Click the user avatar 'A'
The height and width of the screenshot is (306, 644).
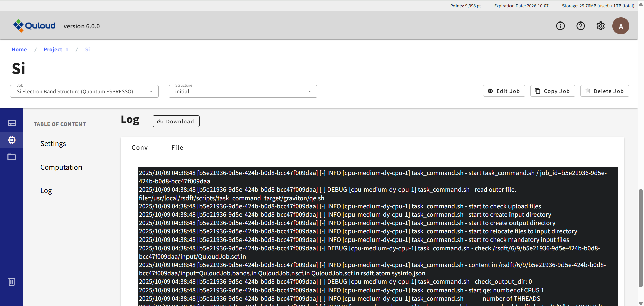pos(621,26)
